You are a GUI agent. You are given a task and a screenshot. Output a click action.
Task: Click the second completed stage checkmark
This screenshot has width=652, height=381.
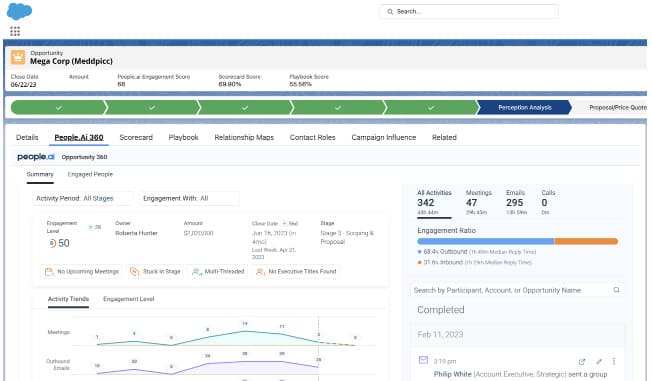point(152,108)
